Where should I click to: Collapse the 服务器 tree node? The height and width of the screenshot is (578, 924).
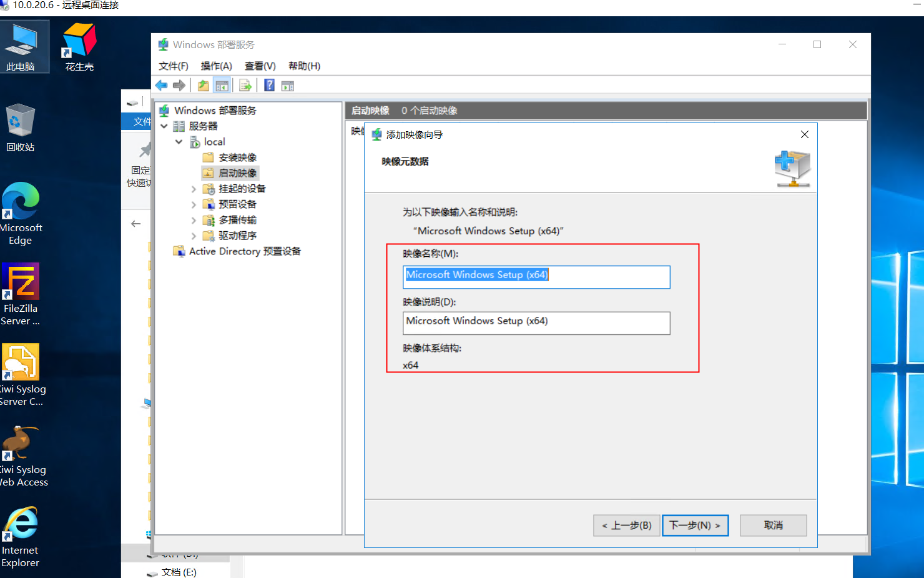164,126
